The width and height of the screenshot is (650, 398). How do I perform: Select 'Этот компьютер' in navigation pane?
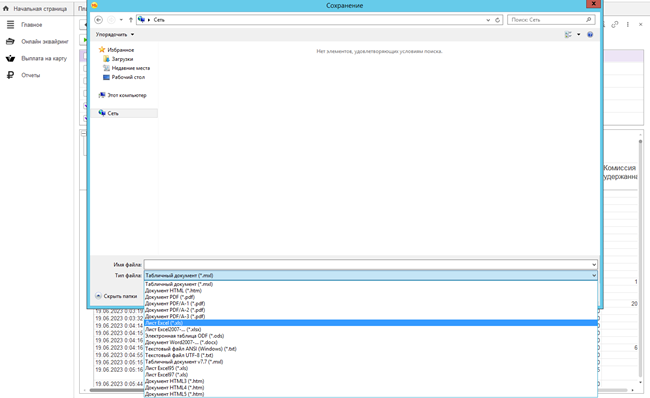[126, 95]
